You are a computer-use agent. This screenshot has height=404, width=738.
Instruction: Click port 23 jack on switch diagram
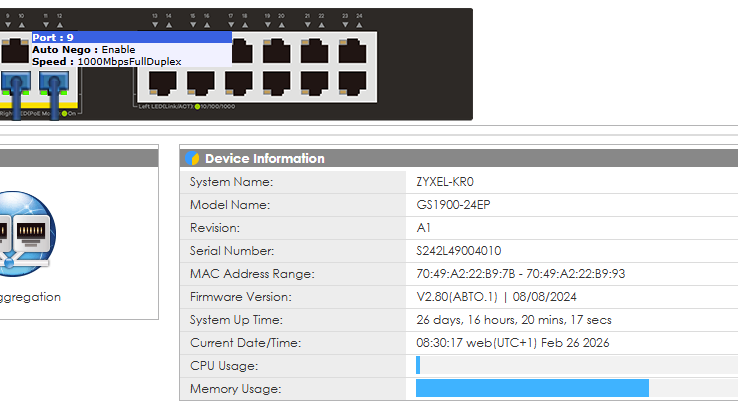(353, 51)
